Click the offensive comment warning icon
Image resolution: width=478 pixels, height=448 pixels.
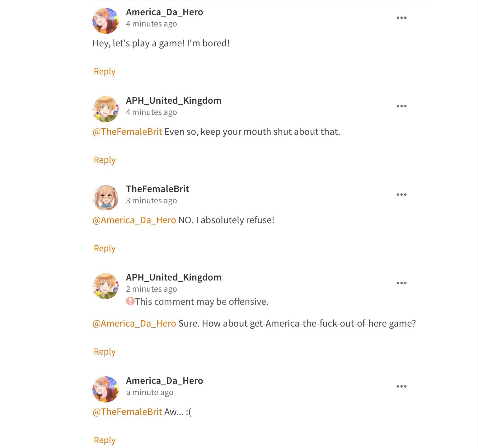[130, 301]
